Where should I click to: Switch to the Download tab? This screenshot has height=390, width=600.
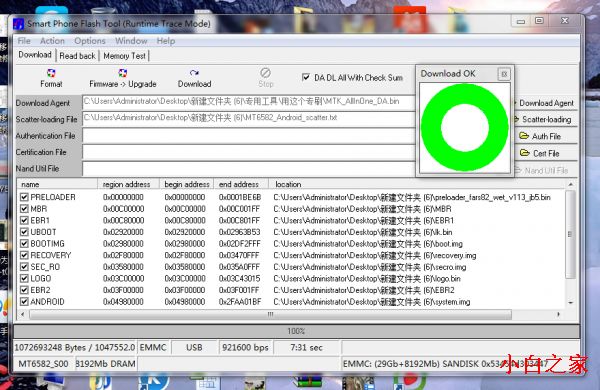[35, 55]
